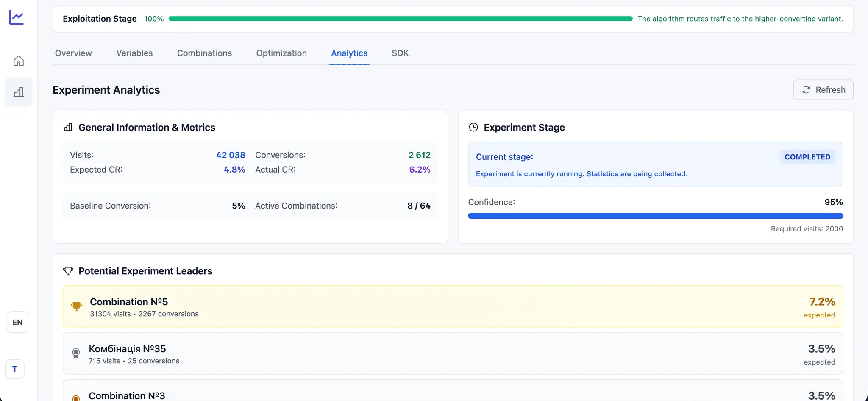Image resolution: width=868 pixels, height=401 pixels.
Task: Click the Potential Experiment Leaders trophy icon
Action: (x=68, y=271)
